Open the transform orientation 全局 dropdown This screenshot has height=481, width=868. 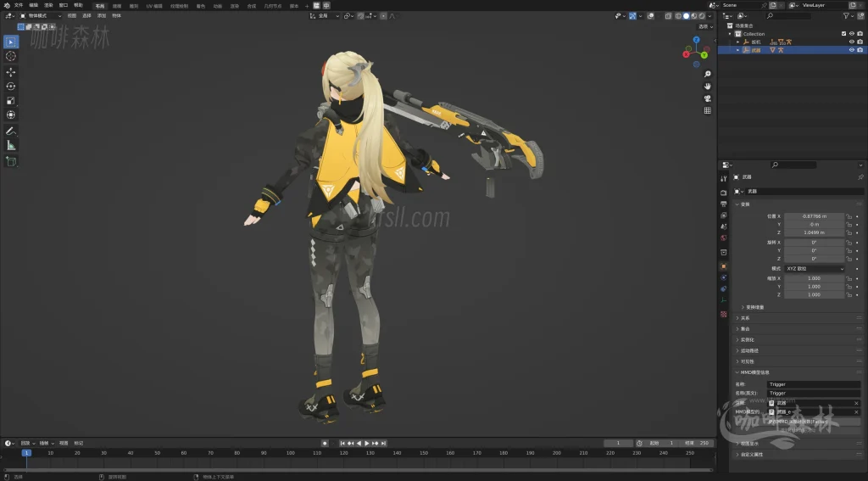pyautogui.click(x=325, y=16)
